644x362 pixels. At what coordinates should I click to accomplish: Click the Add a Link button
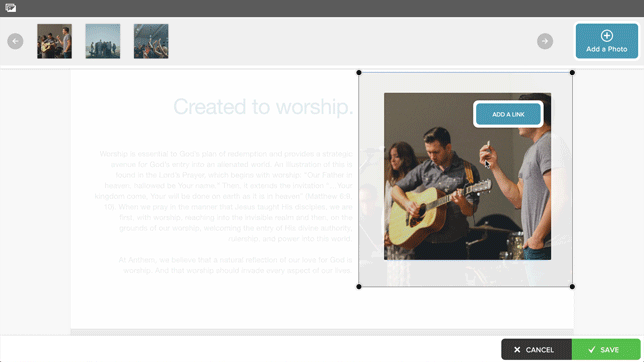(508, 114)
